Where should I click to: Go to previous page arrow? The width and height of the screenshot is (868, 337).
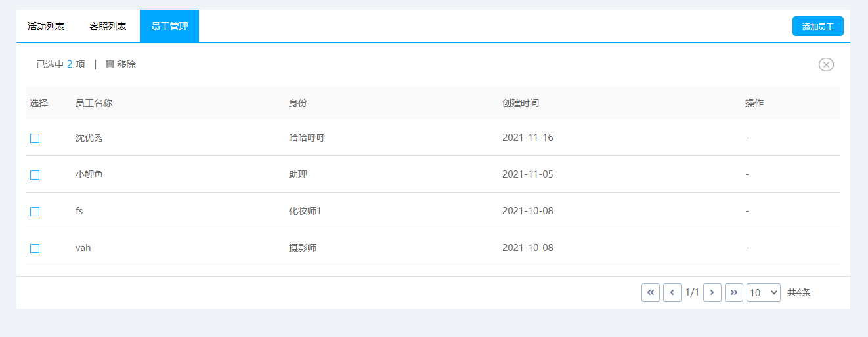click(672, 292)
